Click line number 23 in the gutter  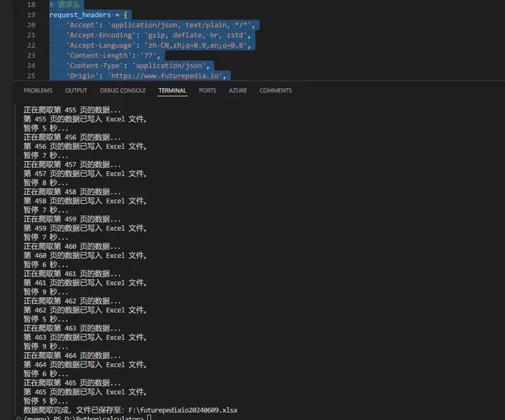(32, 55)
